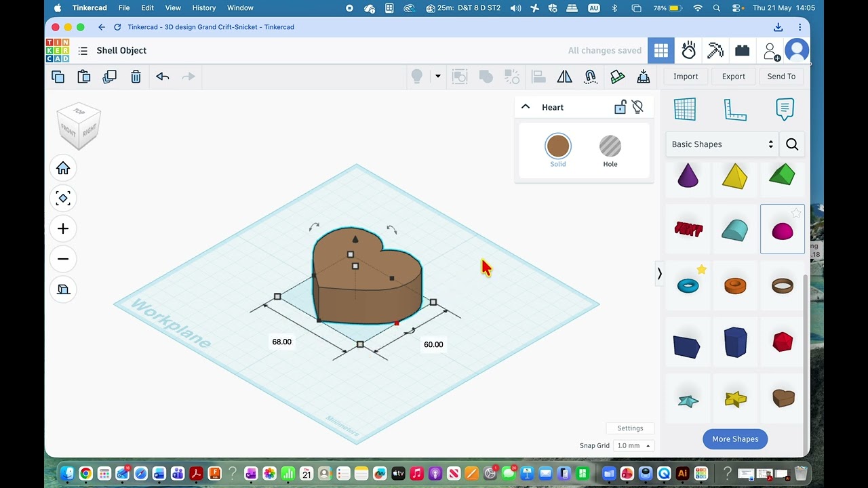Open the Tinkercad logo home link
This screenshot has height=488, width=868.
pyautogui.click(x=58, y=51)
